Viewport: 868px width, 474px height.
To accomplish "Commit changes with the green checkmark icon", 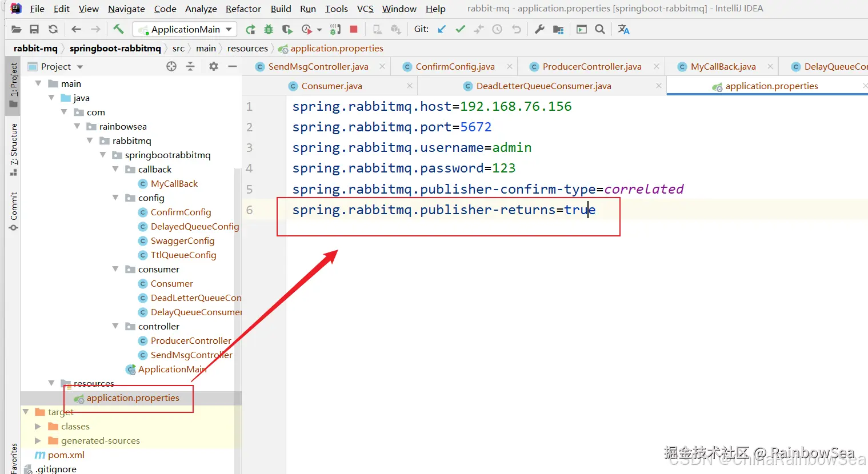I will pyautogui.click(x=460, y=29).
